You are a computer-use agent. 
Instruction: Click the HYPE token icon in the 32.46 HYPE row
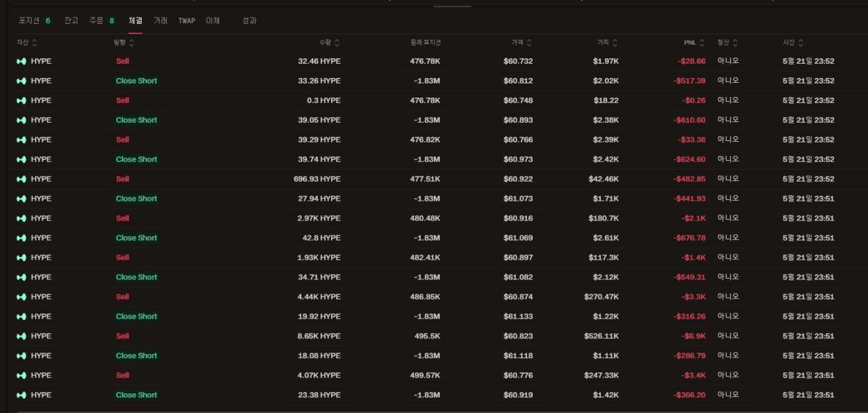(x=22, y=61)
